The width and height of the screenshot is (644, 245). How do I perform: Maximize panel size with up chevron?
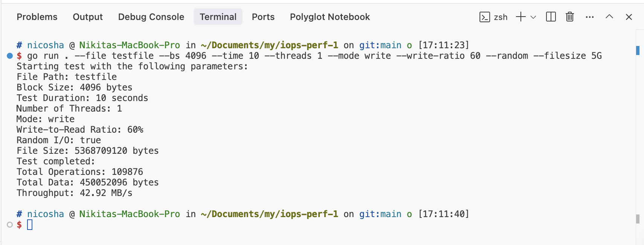pos(609,17)
